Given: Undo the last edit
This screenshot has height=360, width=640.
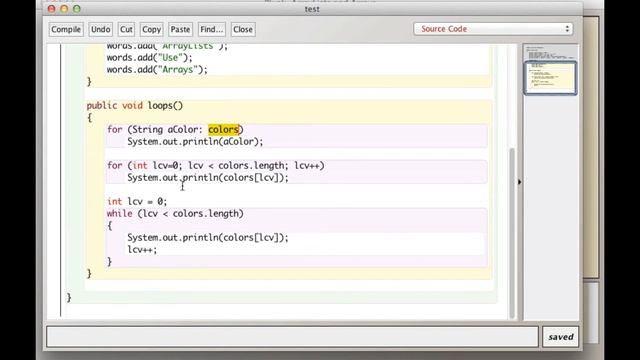Looking at the screenshot, I should (x=100, y=29).
